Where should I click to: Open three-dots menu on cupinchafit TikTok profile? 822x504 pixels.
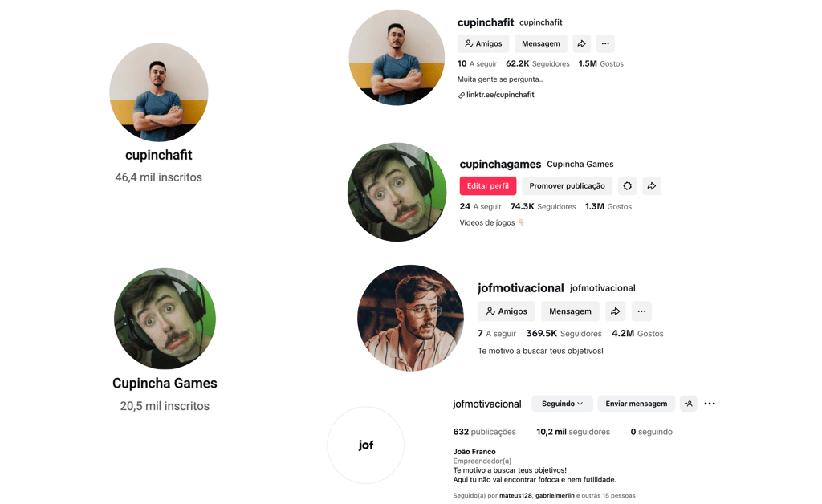605,43
